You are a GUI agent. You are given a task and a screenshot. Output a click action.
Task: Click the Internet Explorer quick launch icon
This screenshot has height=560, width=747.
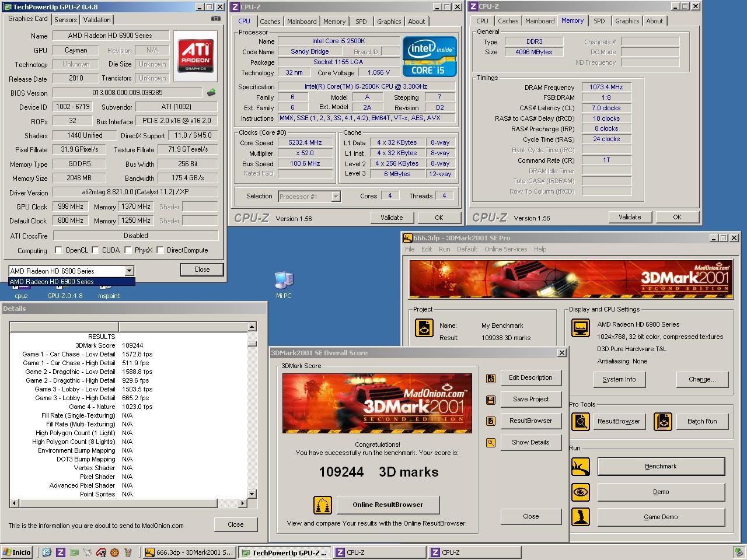[47, 552]
